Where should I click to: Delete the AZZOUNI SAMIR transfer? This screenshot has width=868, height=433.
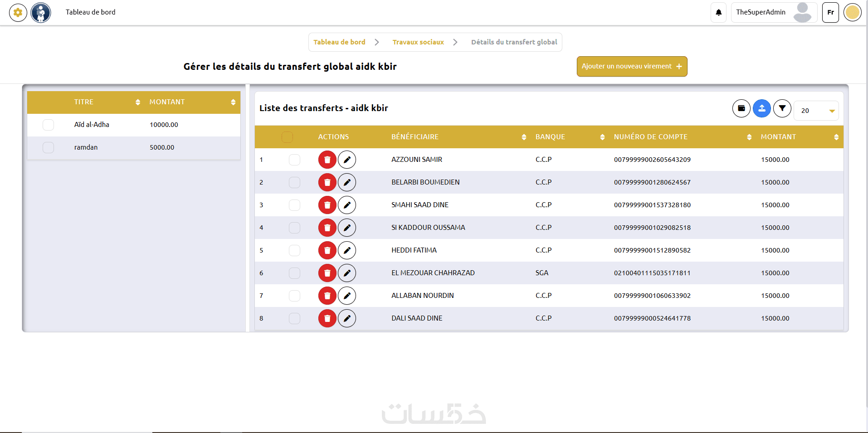327,160
